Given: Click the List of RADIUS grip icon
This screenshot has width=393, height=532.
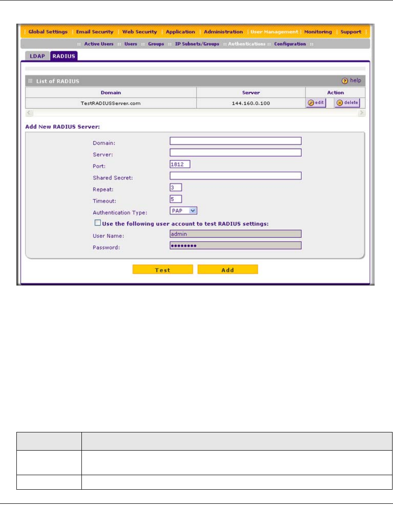Looking at the screenshot, I should (30, 81).
